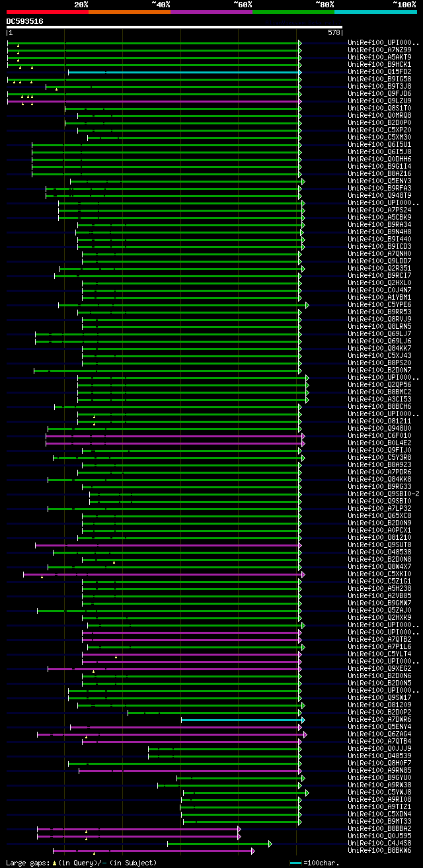Select hit label UniRef100_C5XP20
The width and height of the screenshot is (423, 868).
pyautogui.click(x=379, y=130)
